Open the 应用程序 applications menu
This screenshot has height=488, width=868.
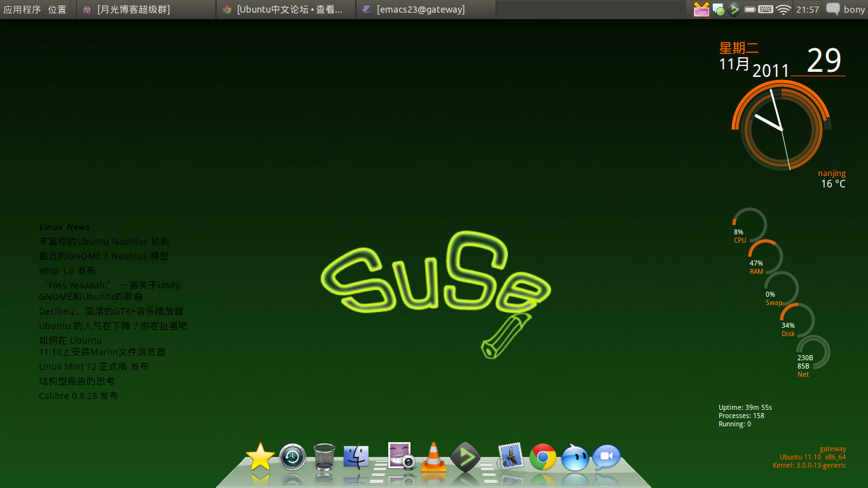22,10
